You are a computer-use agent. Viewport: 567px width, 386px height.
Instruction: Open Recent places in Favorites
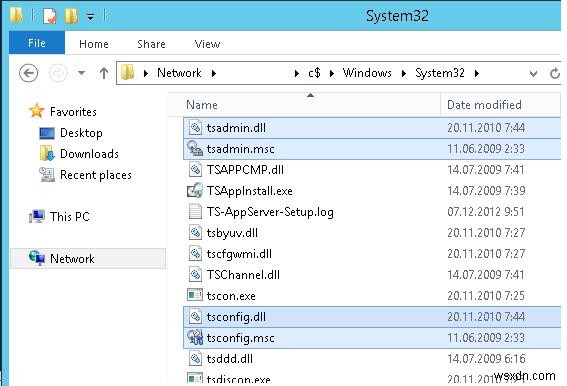(96, 175)
